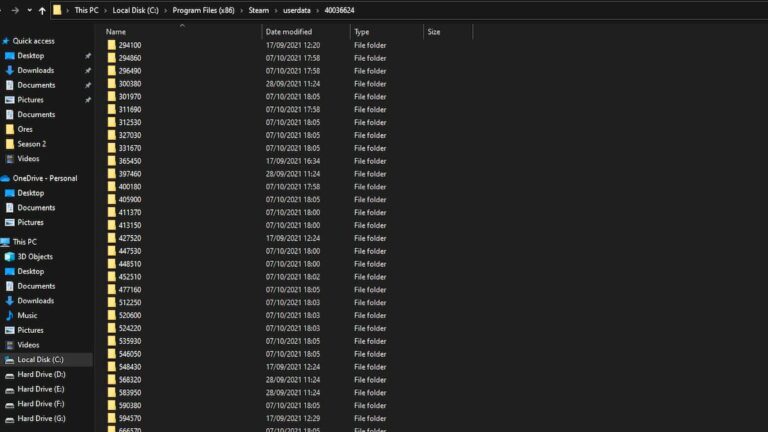This screenshot has height=432, width=768.
Task: Go up one folder level arrow
Action: (42, 10)
